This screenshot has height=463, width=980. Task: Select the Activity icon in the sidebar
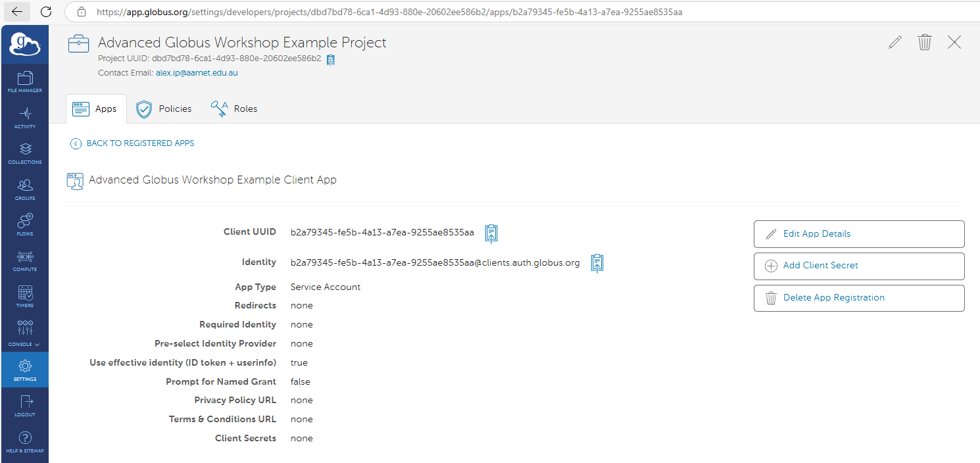pyautogui.click(x=24, y=116)
